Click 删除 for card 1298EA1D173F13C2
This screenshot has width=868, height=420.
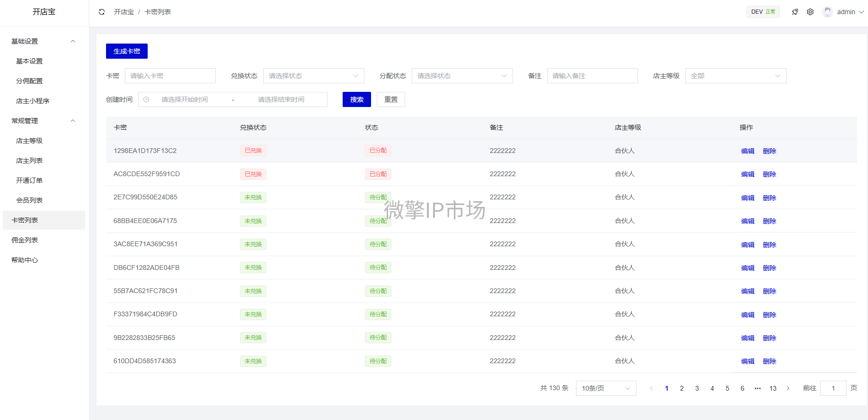coord(770,151)
